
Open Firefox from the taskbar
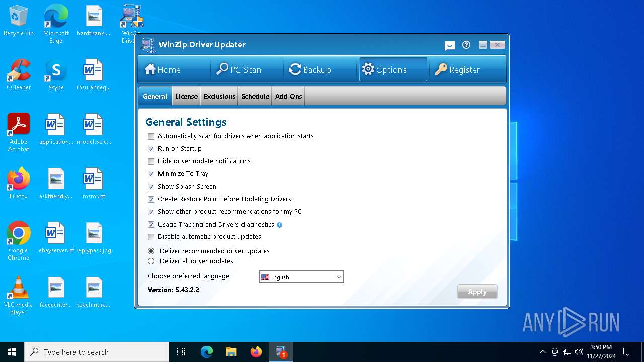[x=256, y=352]
